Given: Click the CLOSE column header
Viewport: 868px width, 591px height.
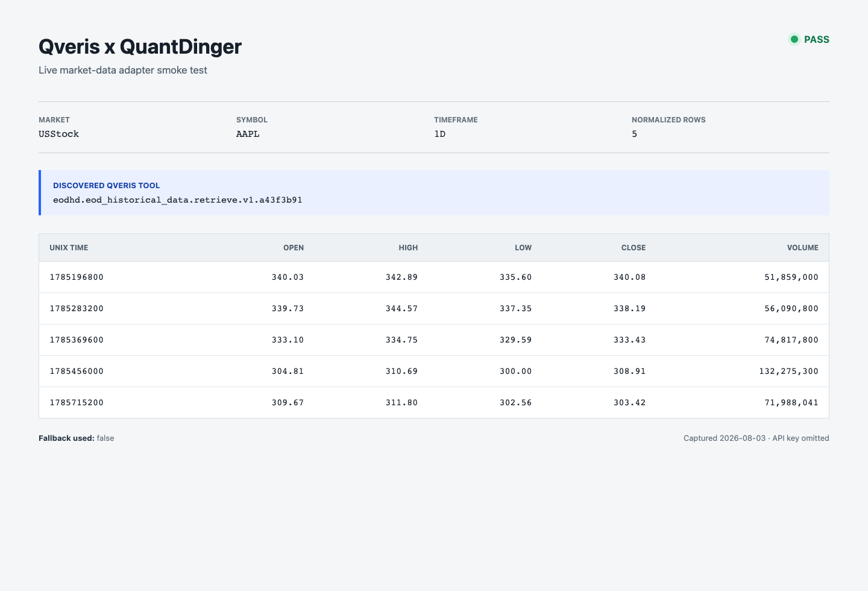Looking at the screenshot, I should (634, 248).
